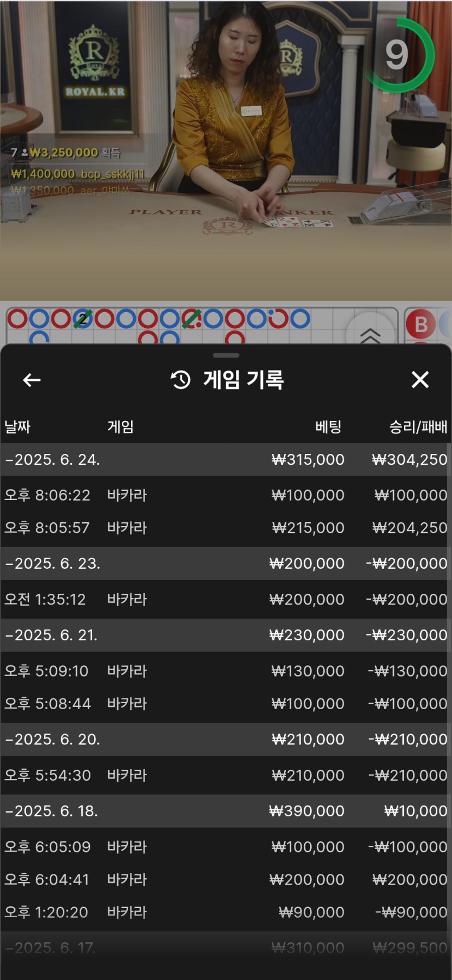Click the clock history icon beside 게임 기록
The width and height of the screenshot is (452, 980).
pos(181,380)
